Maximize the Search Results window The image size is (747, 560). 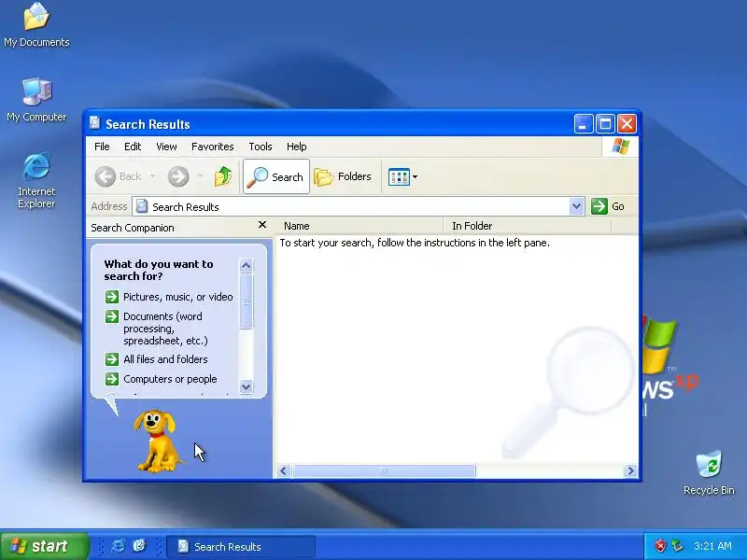tap(605, 124)
